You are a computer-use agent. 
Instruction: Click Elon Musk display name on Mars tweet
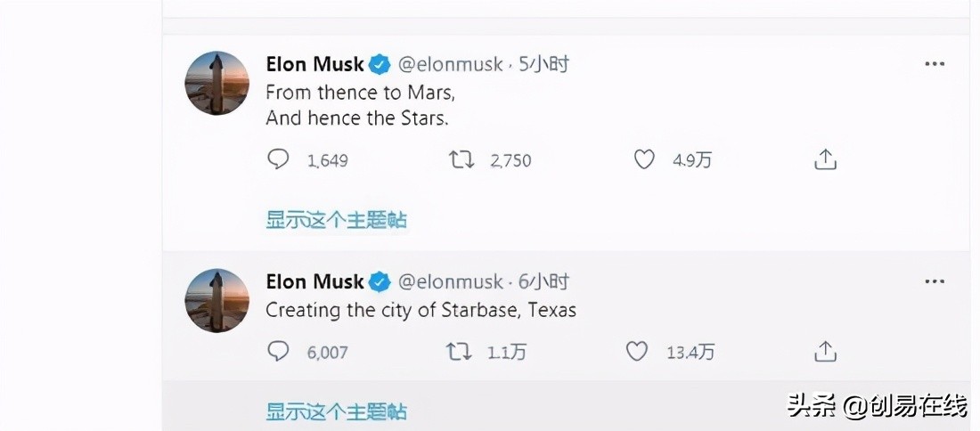tap(314, 64)
